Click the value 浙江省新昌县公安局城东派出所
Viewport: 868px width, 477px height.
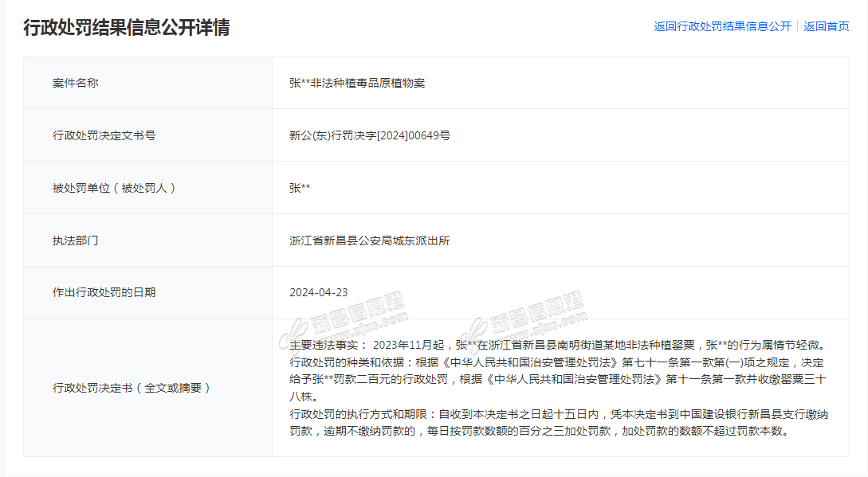pyautogui.click(x=370, y=240)
